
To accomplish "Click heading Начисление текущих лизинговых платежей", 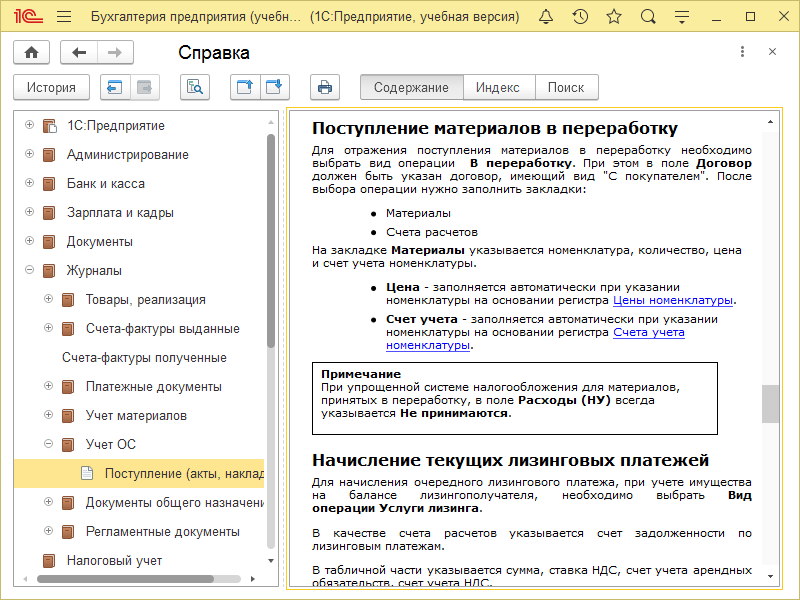I will point(511,460).
